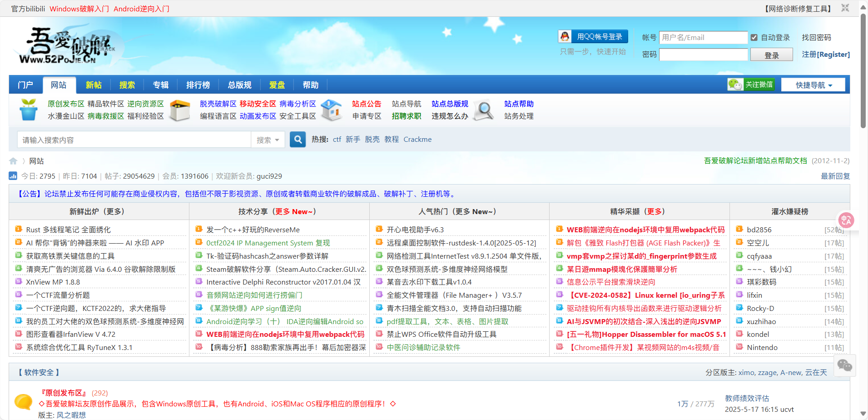Click the QQ penguin login icon

click(565, 36)
